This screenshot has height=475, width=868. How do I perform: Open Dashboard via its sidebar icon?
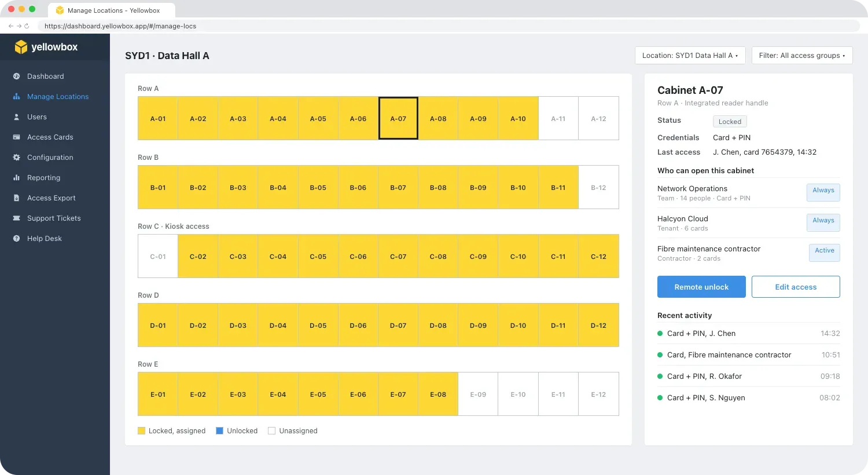pyautogui.click(x=16, y=76)
